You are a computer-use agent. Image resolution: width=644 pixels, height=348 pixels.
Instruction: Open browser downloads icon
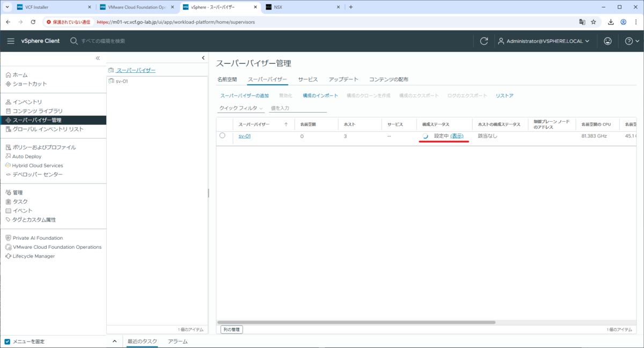(x=611, y=22)
